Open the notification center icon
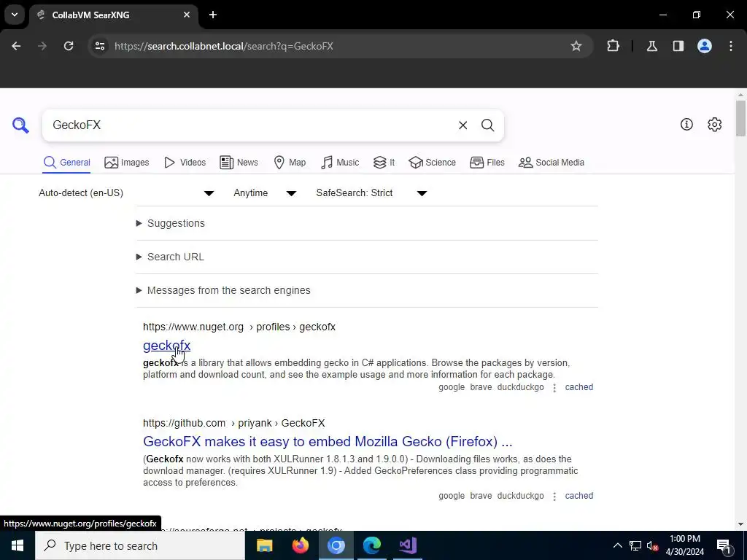 [x=724, y=545]
